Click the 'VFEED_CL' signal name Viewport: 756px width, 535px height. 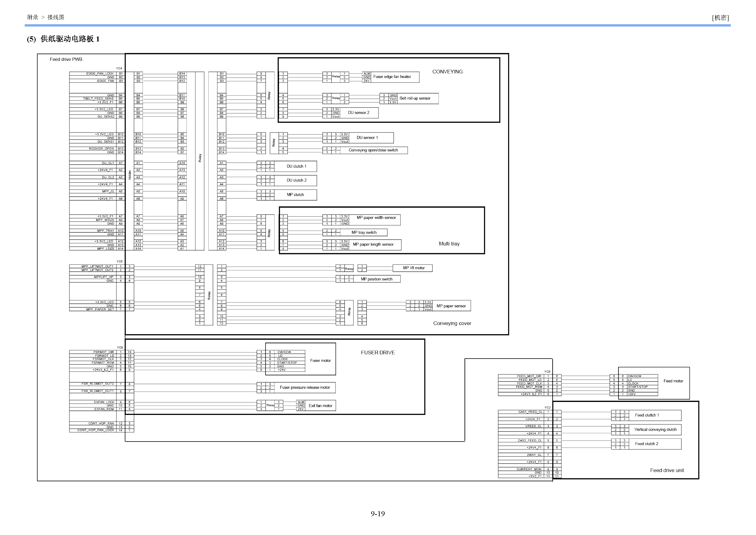[x=533, y=426]
